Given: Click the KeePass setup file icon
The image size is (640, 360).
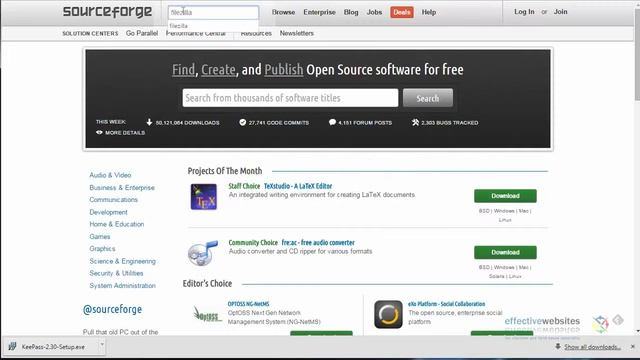Looking at the screenshot, I should coord(12,347).
